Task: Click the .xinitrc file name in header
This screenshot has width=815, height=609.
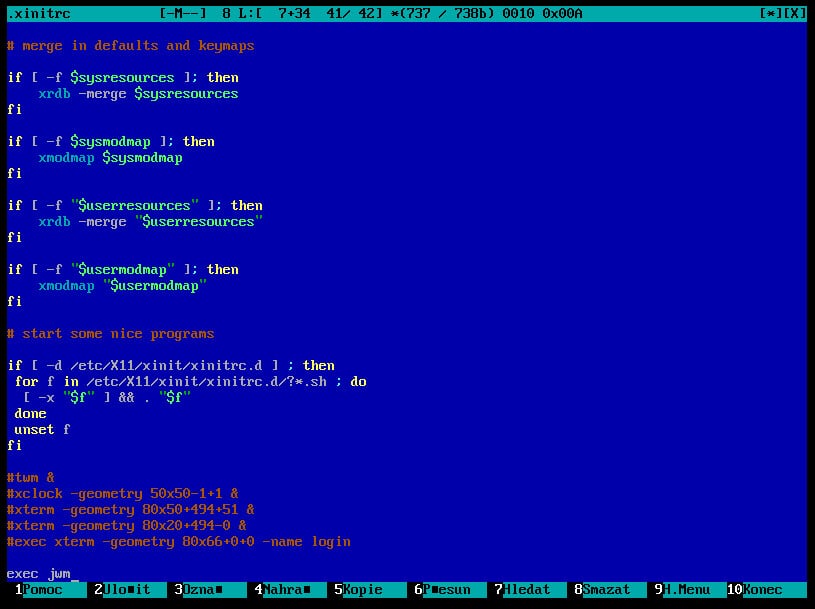Action: pyautogui.click(x=39, y=14)
